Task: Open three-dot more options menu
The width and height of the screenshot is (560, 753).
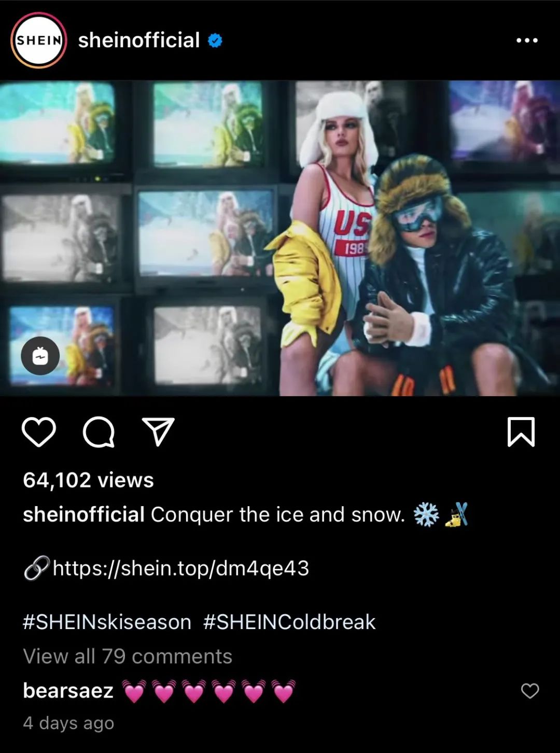Action: [527, 40]
